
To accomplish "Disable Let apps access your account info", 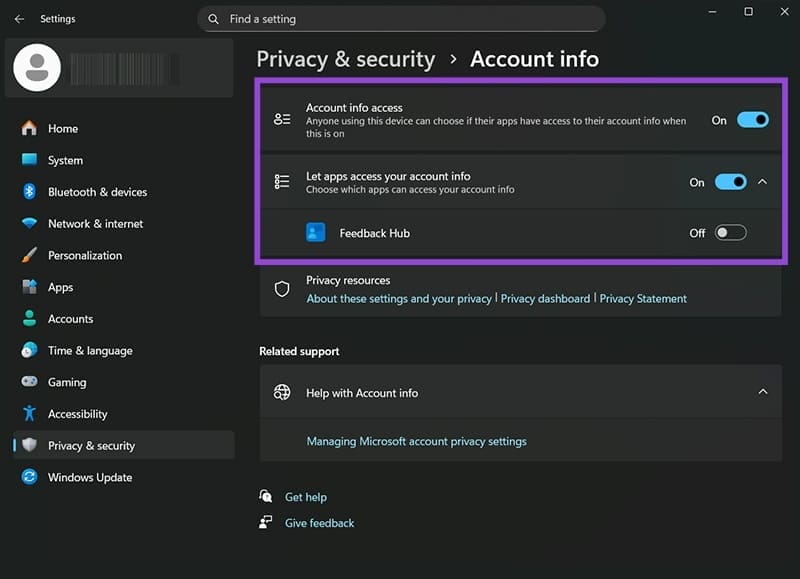I will pos(730,182).
